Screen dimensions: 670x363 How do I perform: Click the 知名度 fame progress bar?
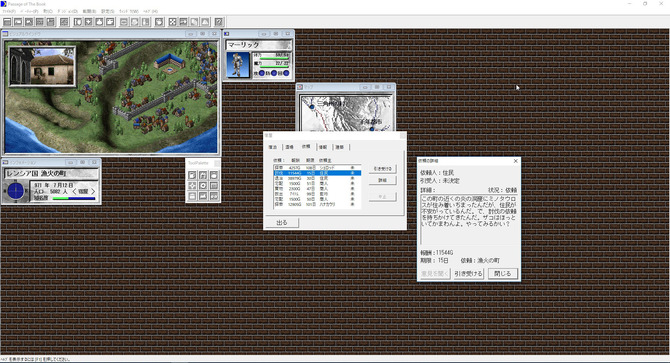pos(73,199)
